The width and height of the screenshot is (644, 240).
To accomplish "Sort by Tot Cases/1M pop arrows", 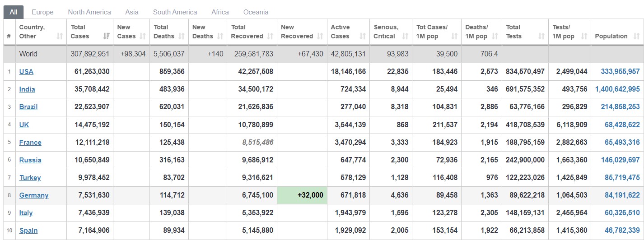I will tap(454, 36).
